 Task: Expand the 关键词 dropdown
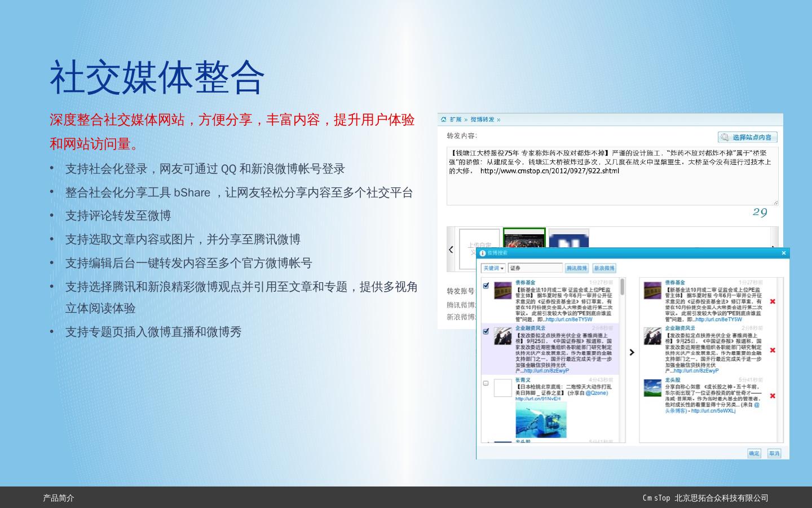(493, 268)
